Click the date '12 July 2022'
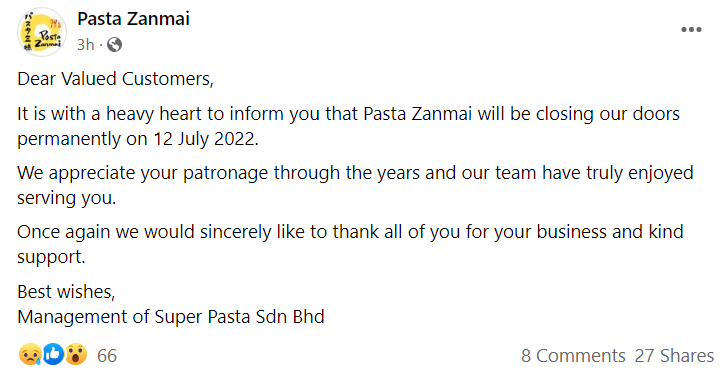 [205, 139]
